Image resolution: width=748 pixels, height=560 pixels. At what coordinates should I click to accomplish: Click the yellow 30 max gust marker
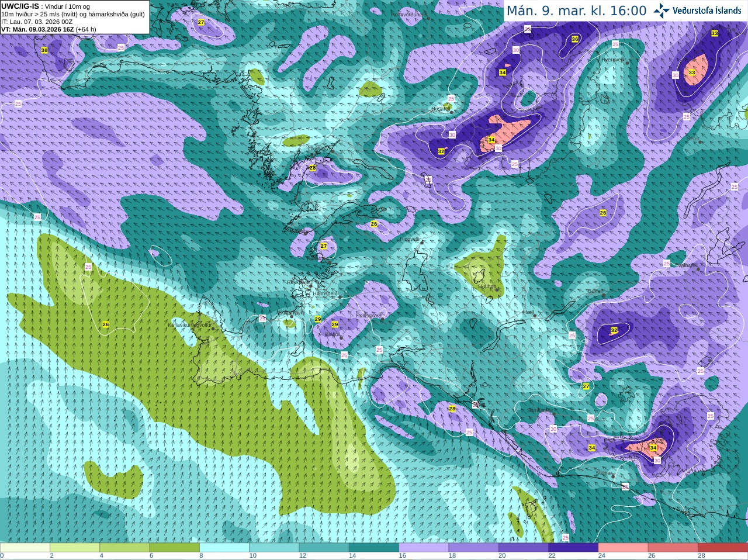click(44, 51)
